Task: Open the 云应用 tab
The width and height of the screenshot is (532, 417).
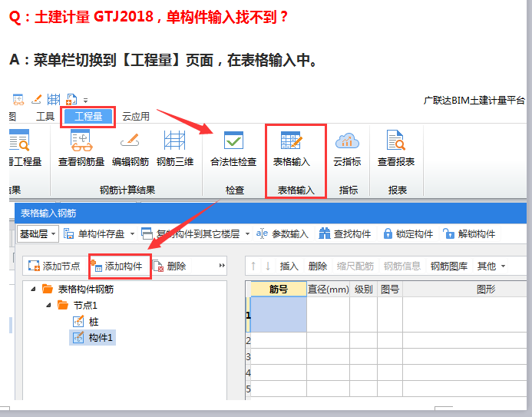Action: (136, 117)
